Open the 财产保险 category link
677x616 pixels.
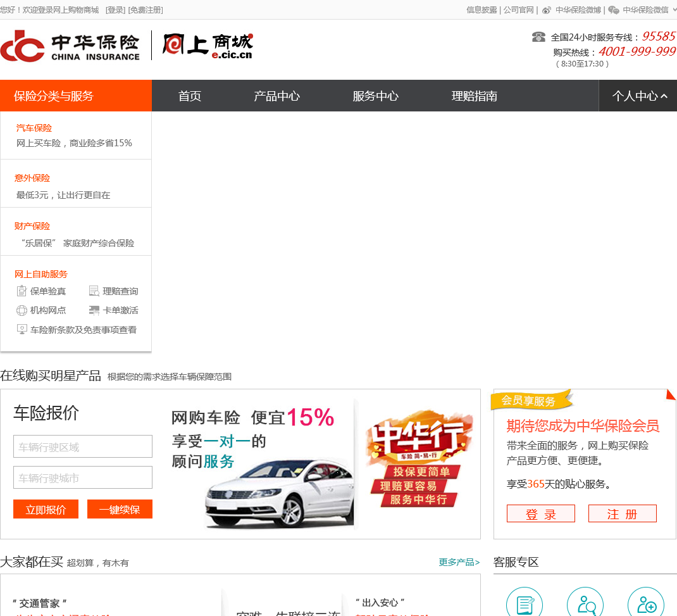[x=32, y=226]
